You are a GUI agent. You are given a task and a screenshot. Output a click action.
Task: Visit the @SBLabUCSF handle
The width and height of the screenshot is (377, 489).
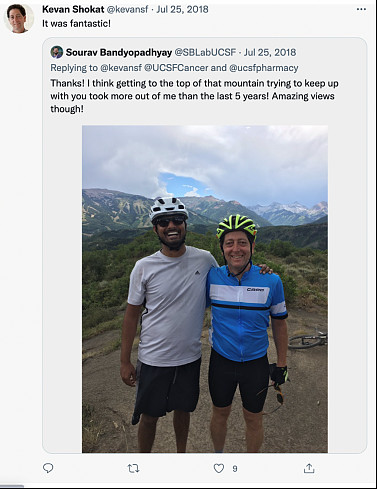point(205,52)
